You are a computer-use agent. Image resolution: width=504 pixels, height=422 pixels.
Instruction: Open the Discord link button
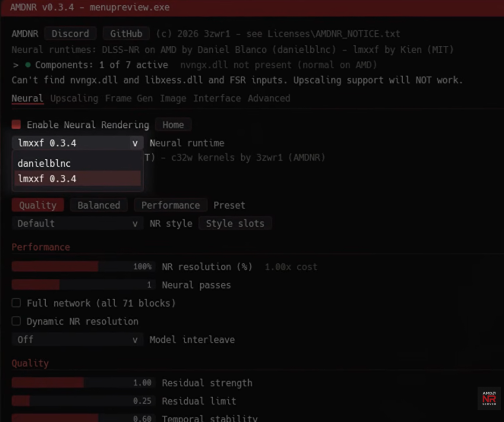tap(70, 34)
